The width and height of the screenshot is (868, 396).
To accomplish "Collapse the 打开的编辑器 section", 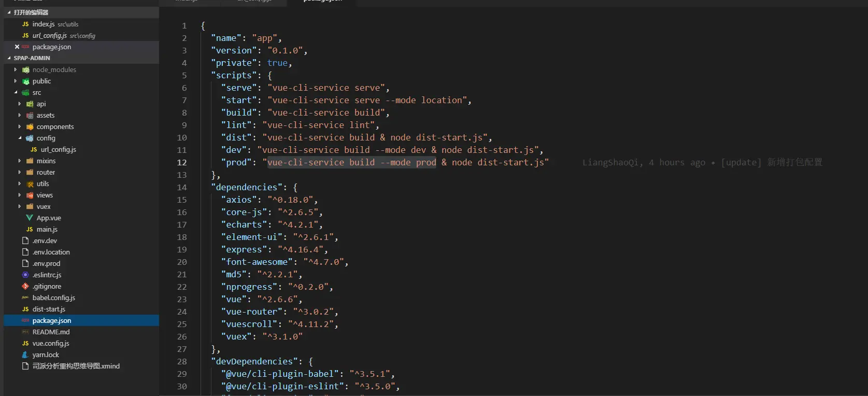I will click(9, 12).
